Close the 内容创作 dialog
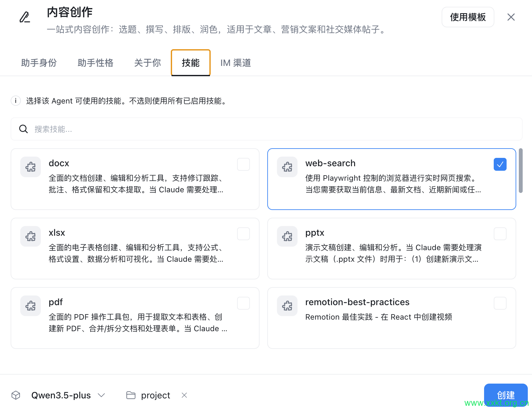Screen dimensions: 532x409 (x=511, y=17)
